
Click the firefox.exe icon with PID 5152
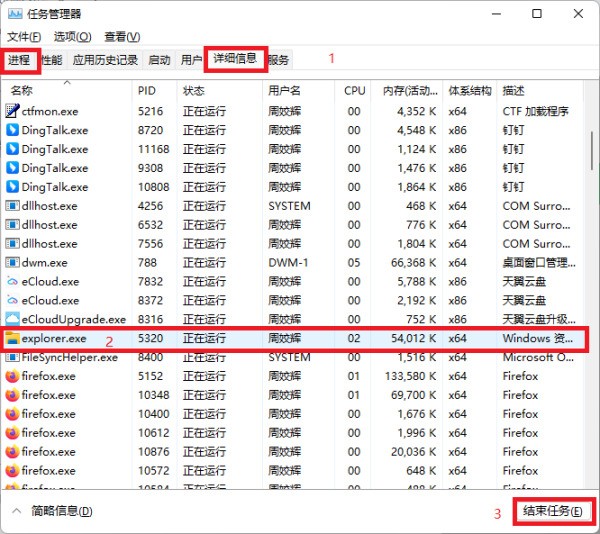[12, 377]
